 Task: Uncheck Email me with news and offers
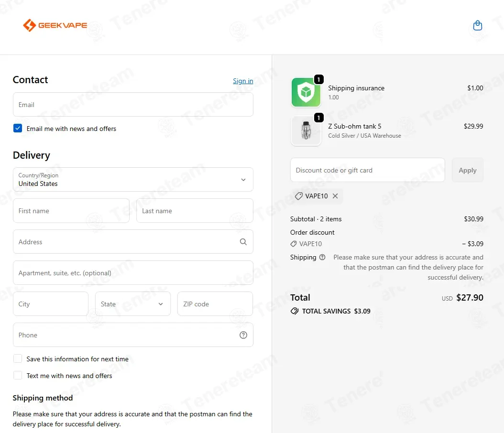[x=18, y=128]
